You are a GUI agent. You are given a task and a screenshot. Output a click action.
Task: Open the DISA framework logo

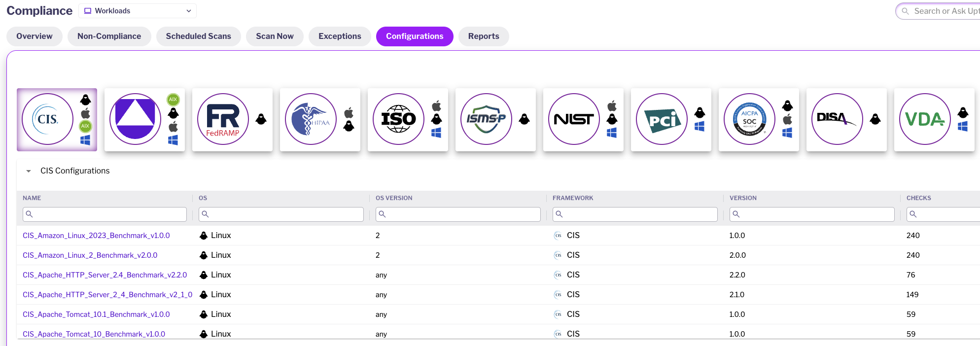(x=838, y=119)
